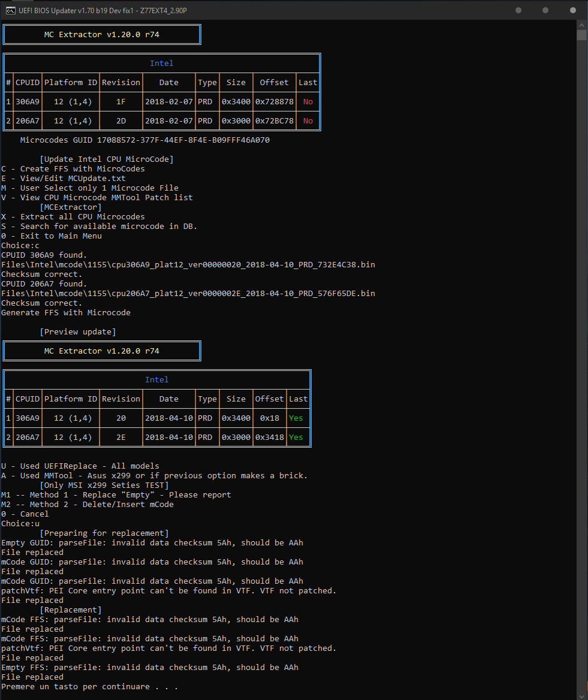Image resolution: width=588 pixels, height=700 pixels.
Task: Click the middle title bar window control
Action: tap(545, 10)
